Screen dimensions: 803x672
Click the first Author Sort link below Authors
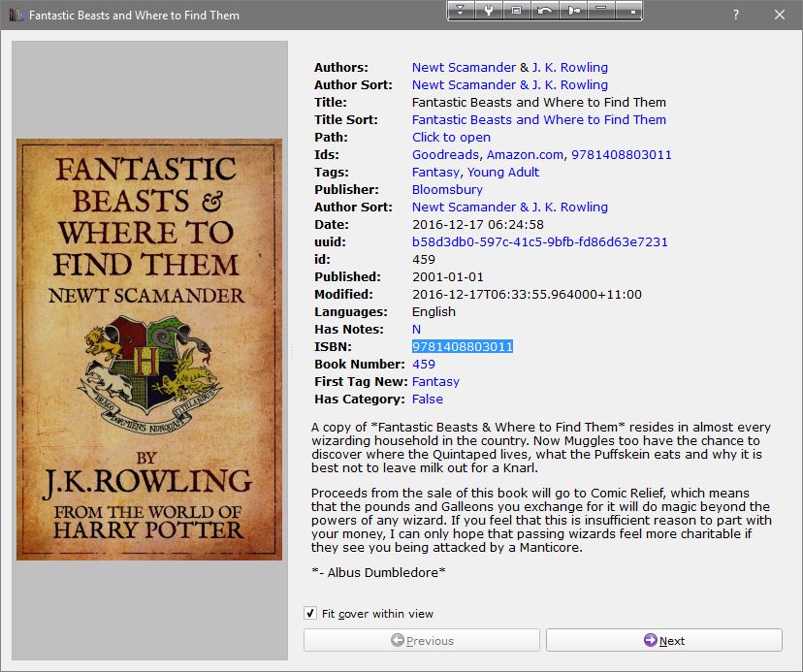click(x=509, y=84)
